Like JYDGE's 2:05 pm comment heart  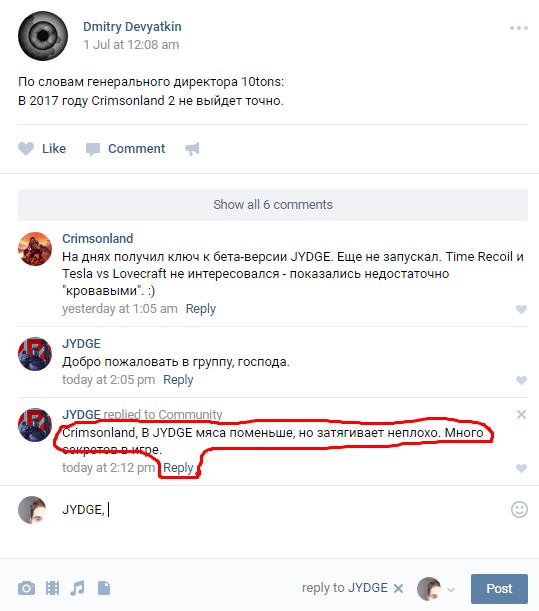tap(521, 380)
